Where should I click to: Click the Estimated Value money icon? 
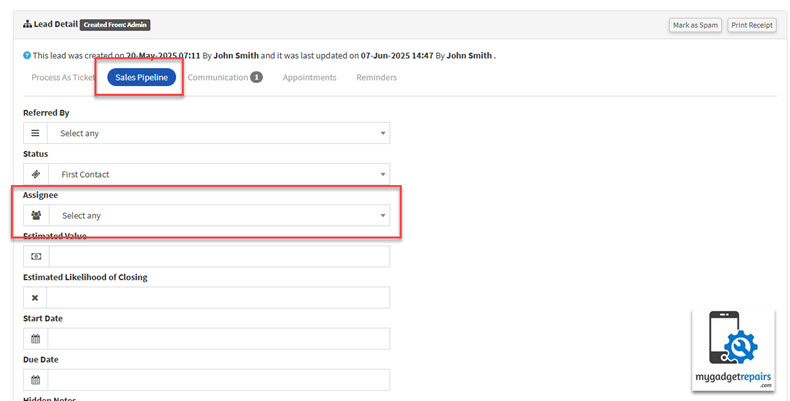tap(36, 256)
